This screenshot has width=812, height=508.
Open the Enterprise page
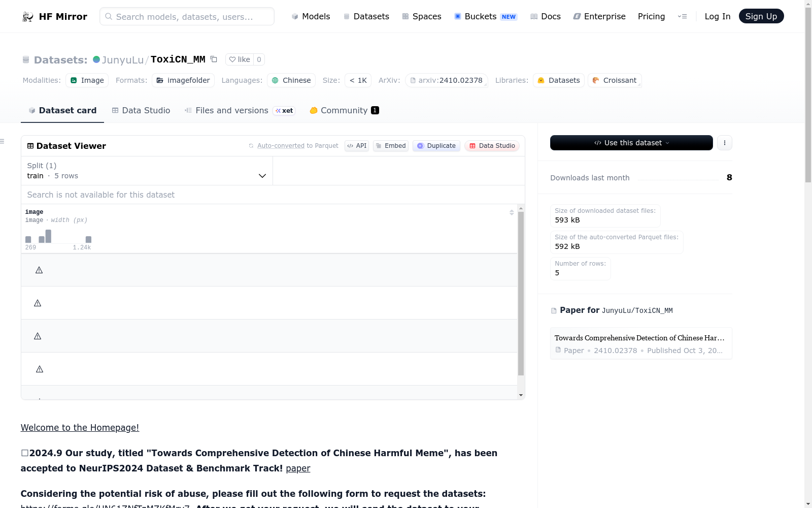click(599, 16)
